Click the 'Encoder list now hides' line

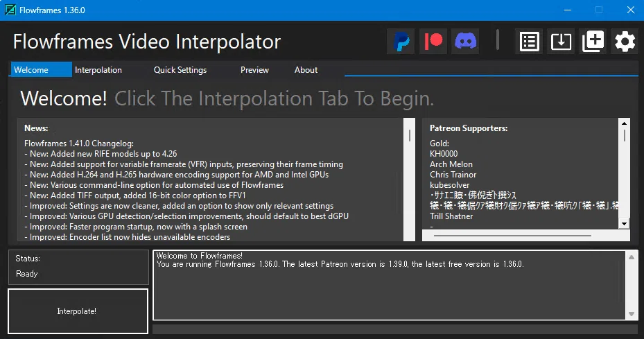tap(128, 237)
